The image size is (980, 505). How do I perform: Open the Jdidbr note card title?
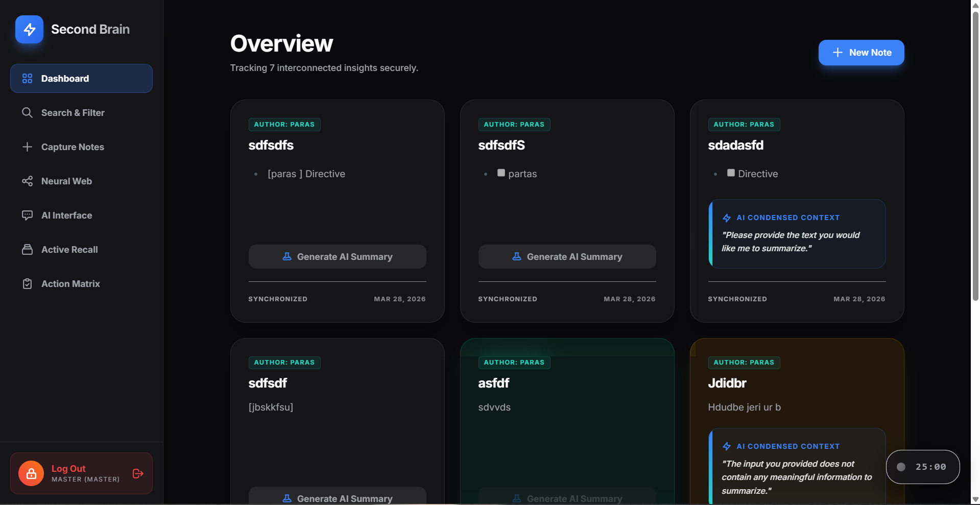pos(727,383)
